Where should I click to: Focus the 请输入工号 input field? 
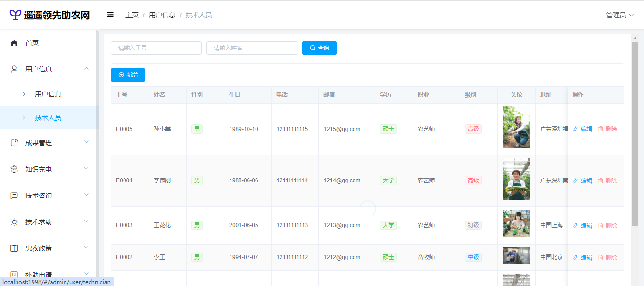click(156, 48)
